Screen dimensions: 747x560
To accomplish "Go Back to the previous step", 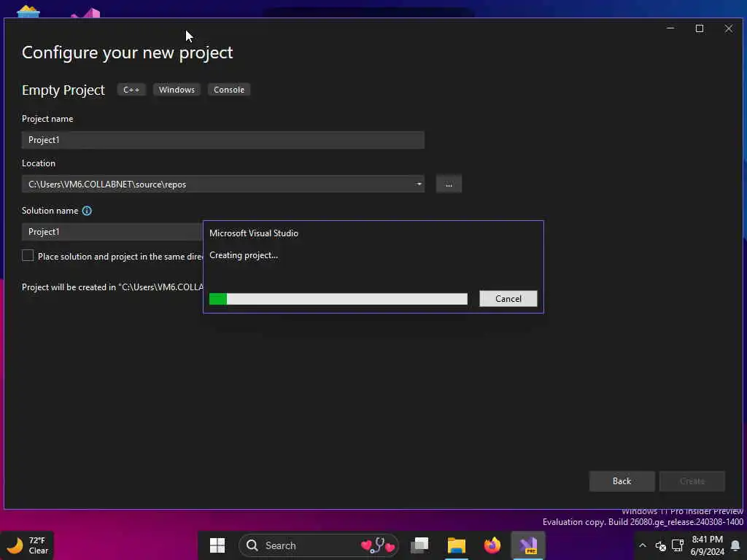I will (622, 481).
